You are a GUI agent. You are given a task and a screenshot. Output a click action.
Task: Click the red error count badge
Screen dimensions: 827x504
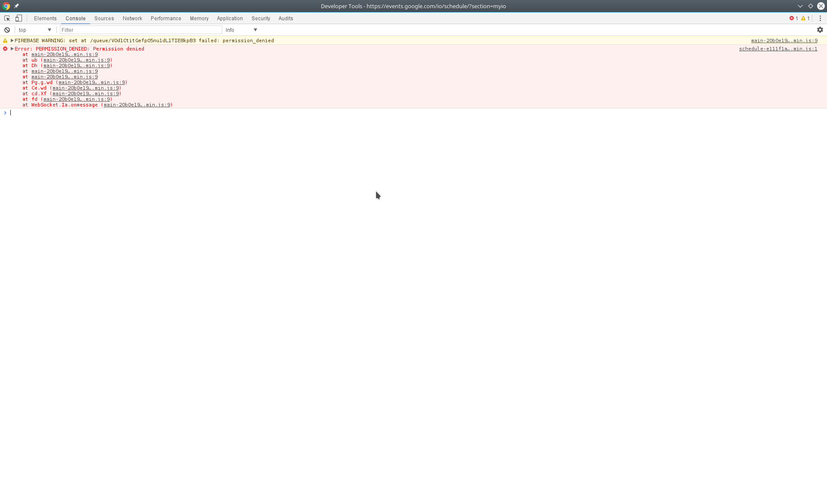coord(793,19)
